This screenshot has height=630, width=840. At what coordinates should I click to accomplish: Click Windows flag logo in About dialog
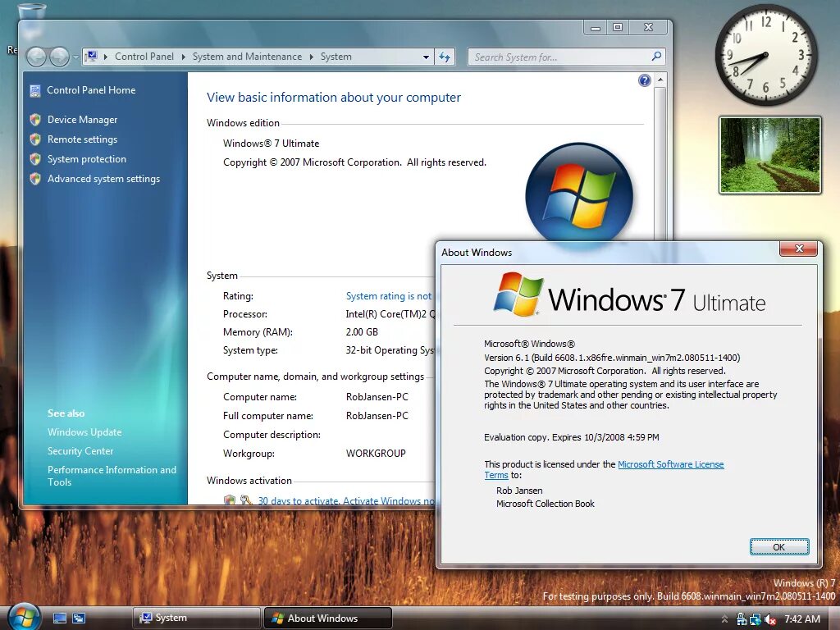[x=518, y=294]
